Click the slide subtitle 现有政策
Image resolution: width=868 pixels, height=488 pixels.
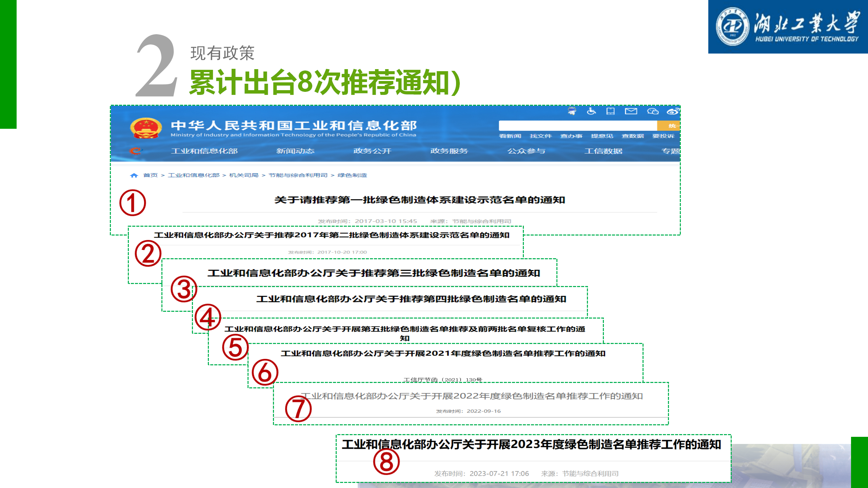click(x=222, y=53)
